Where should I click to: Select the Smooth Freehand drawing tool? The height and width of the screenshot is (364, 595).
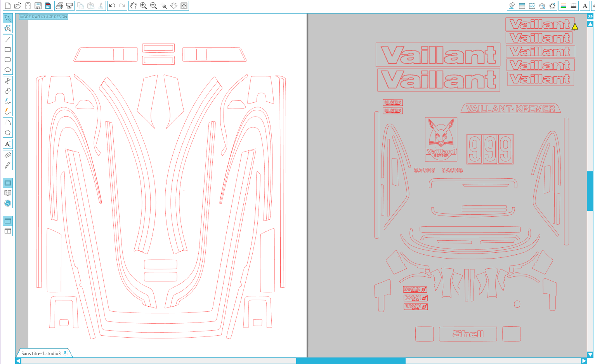tap(8, 111)
